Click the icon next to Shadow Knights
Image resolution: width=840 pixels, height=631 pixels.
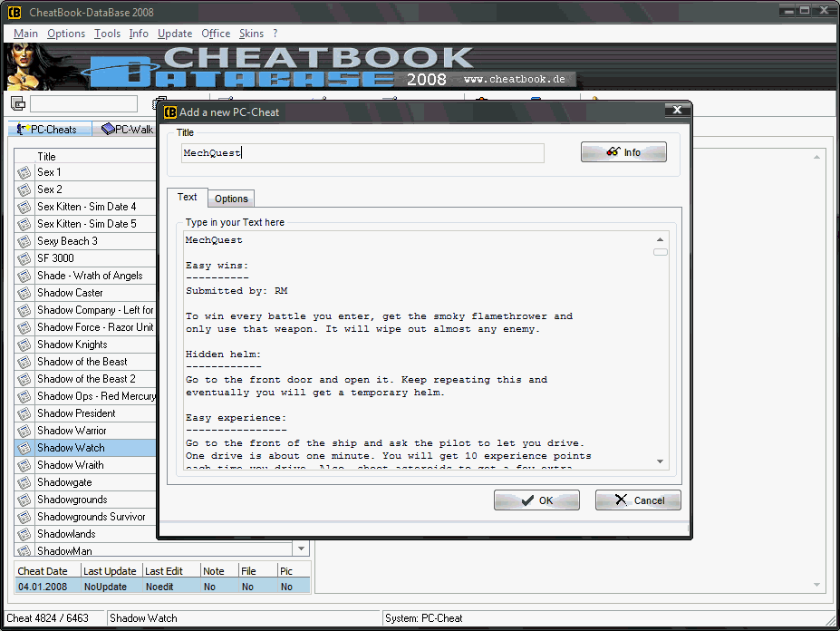point(24,345)
